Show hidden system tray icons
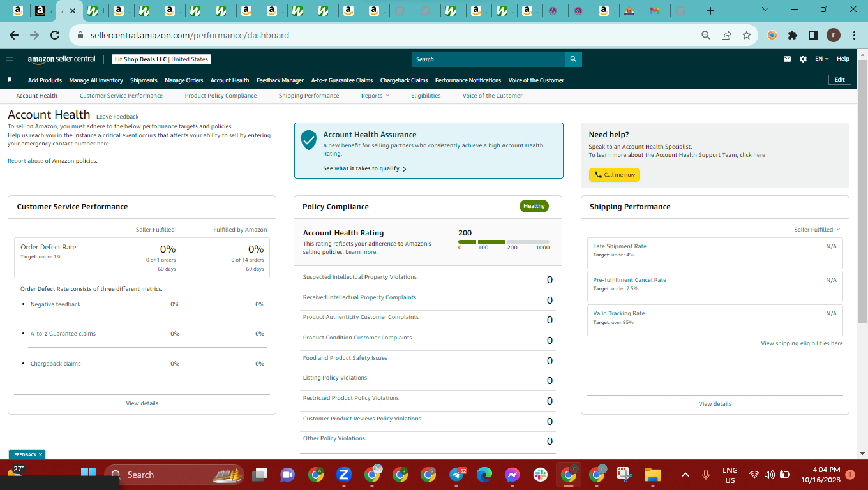The width and height of the screenshot is (868, 490). pos(685,475)
